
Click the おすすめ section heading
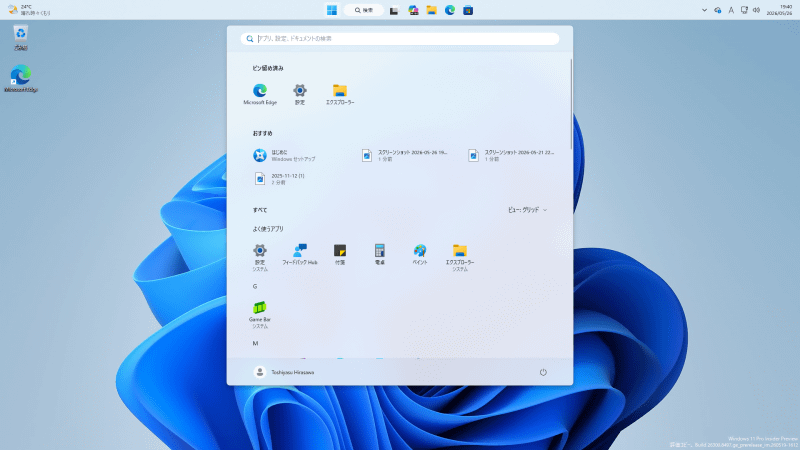262,133
